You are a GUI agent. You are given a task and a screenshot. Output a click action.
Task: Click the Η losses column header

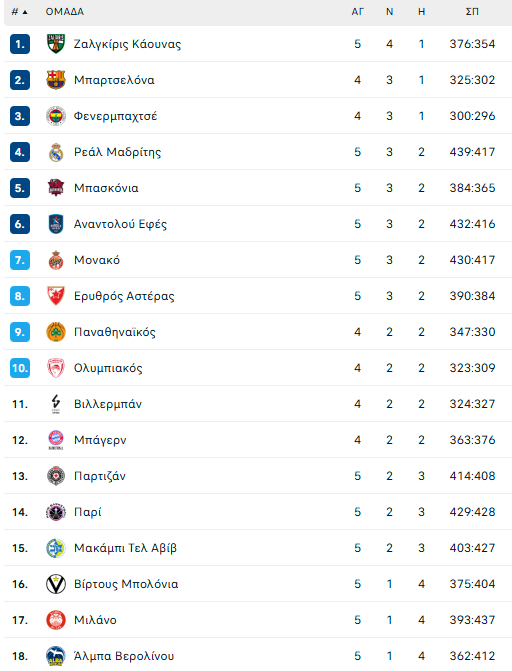coord(422,12)
